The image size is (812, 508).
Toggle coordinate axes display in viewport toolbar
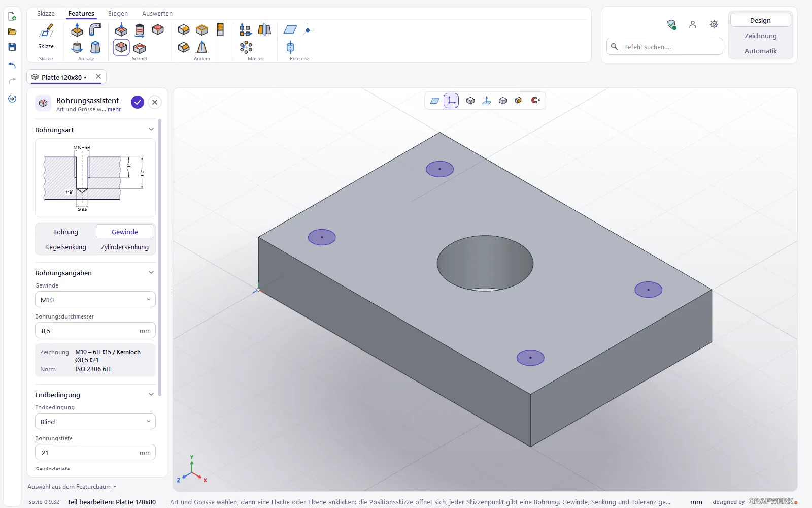451,101
